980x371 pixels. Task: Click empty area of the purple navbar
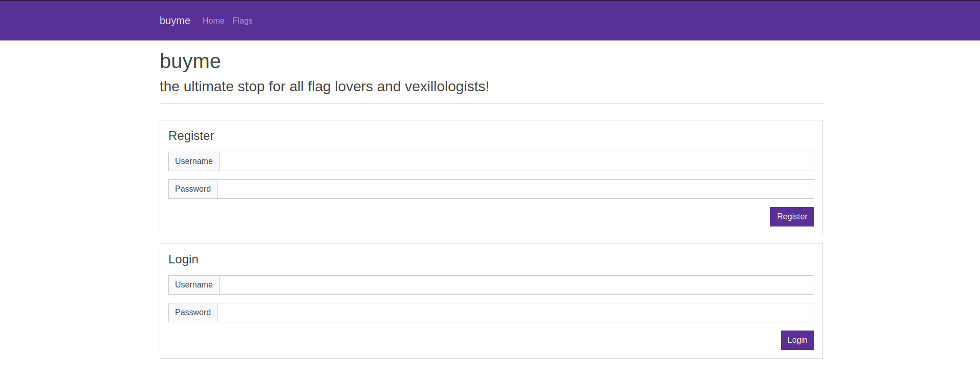coord(563,20)
